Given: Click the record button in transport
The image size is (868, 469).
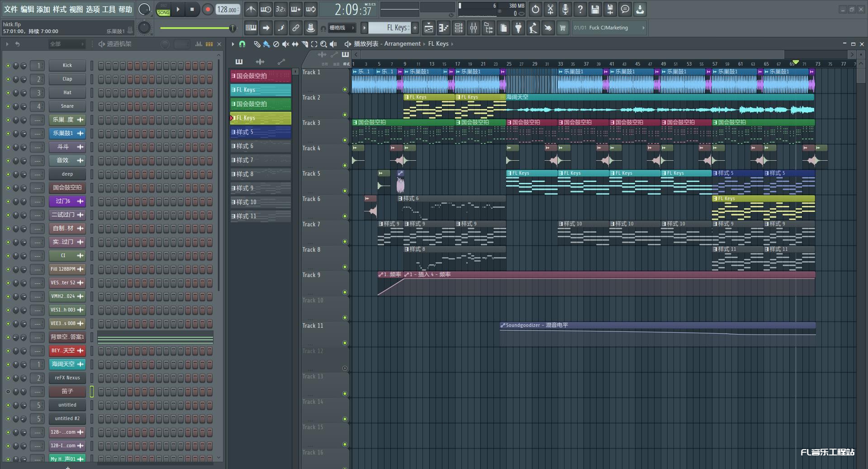Looking at the screenshot, I should pyautogui.click(x=208, y=10).
